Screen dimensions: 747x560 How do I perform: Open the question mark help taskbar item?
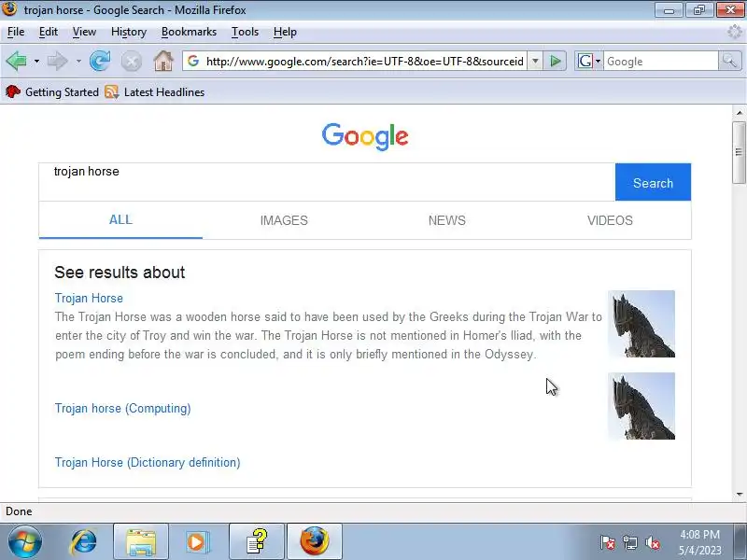coord(257,542)
